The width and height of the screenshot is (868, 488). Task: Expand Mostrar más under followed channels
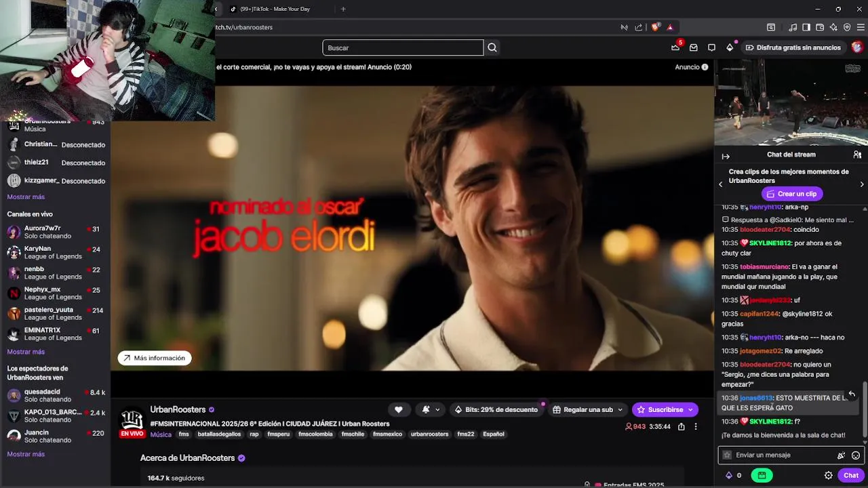pyautogui.click(x=26, y=197)
